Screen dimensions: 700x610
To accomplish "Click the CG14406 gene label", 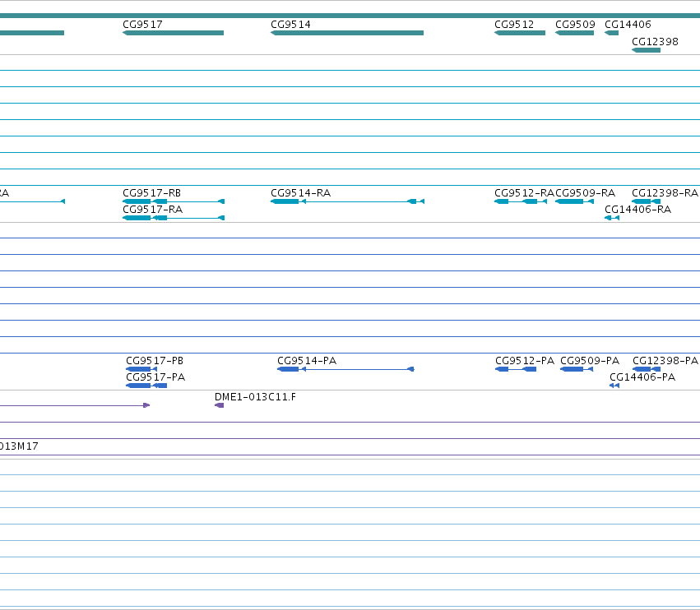I will 628,25.
